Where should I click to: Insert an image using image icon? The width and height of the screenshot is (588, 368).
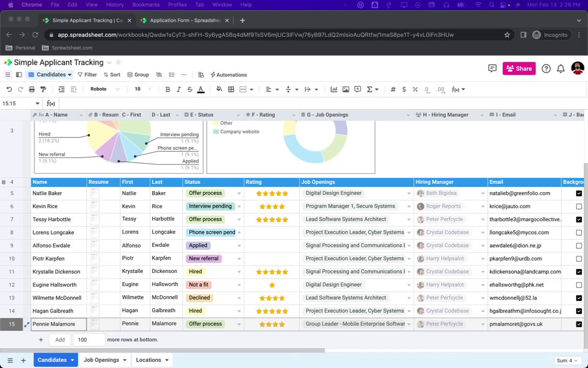click(x=346, y=89)
